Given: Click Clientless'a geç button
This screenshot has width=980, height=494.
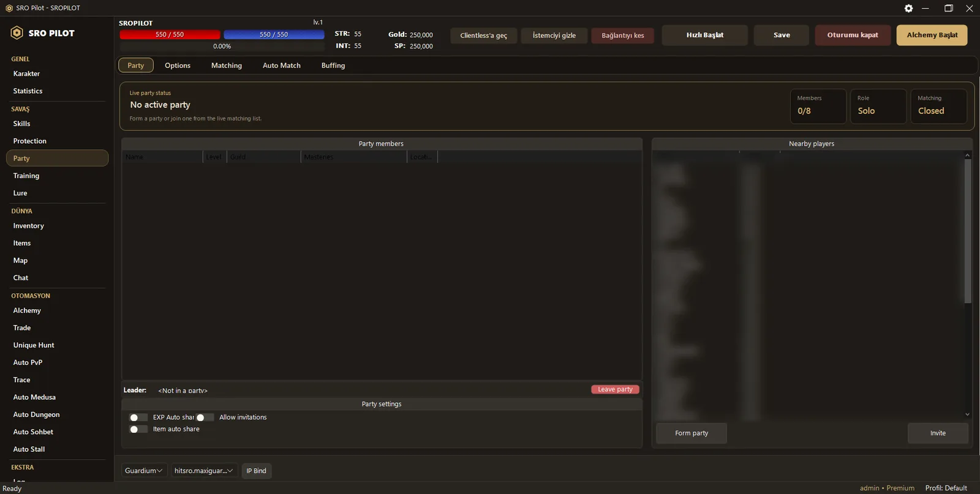Looking at the screenshot, I should [484, 36].
